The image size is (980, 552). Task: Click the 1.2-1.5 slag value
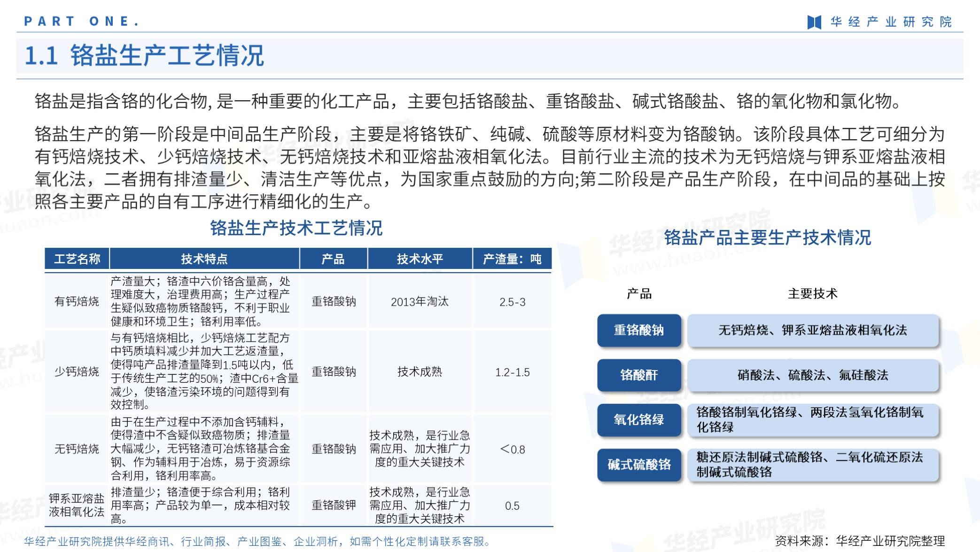pos(512,372)
